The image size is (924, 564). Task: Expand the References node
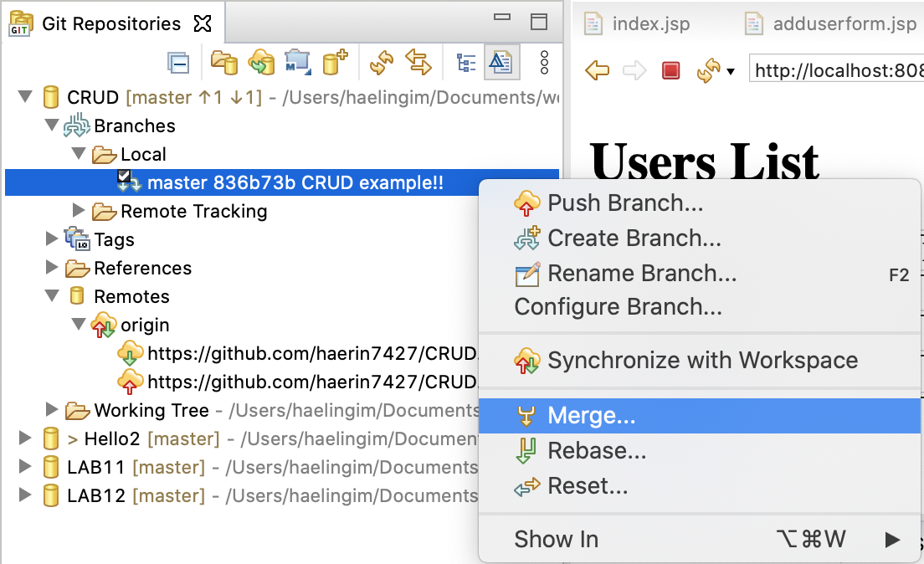(52, 267)
